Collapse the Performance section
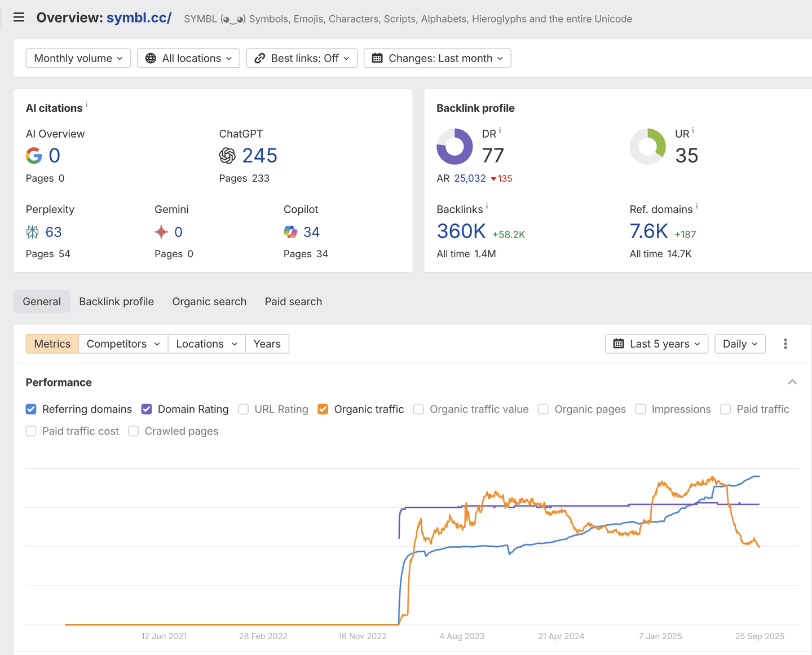 click(792, 383)
